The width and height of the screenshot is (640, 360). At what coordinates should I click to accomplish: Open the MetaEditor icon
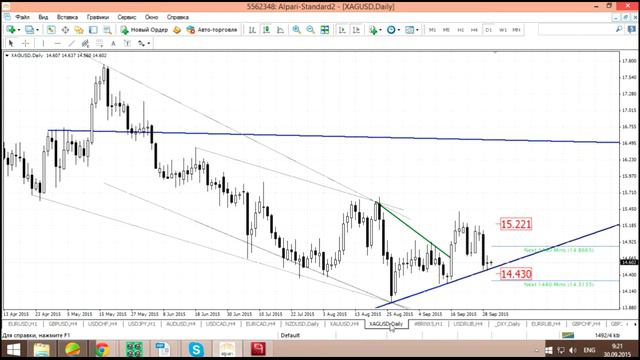pyautogui.click(x=177, y=30)
